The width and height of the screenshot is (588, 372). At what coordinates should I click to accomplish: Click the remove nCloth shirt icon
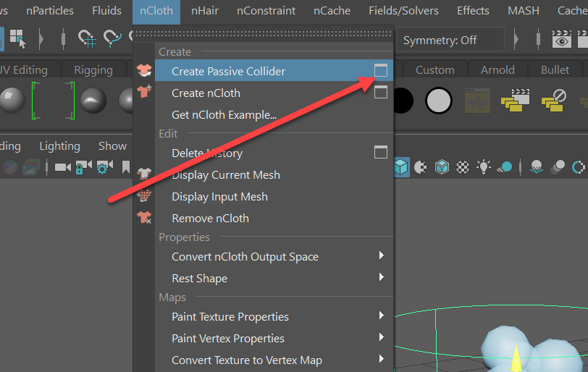coord(144,217)
